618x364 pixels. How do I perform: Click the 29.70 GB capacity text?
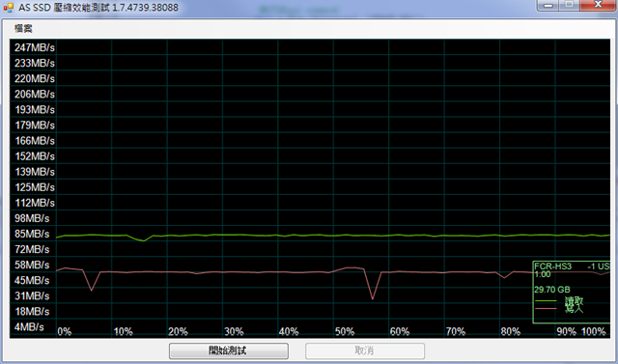coord(552,290)
